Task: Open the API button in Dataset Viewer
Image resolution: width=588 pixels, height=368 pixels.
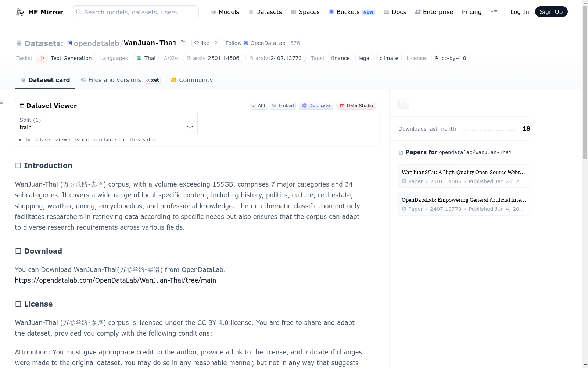Action: 258,106
